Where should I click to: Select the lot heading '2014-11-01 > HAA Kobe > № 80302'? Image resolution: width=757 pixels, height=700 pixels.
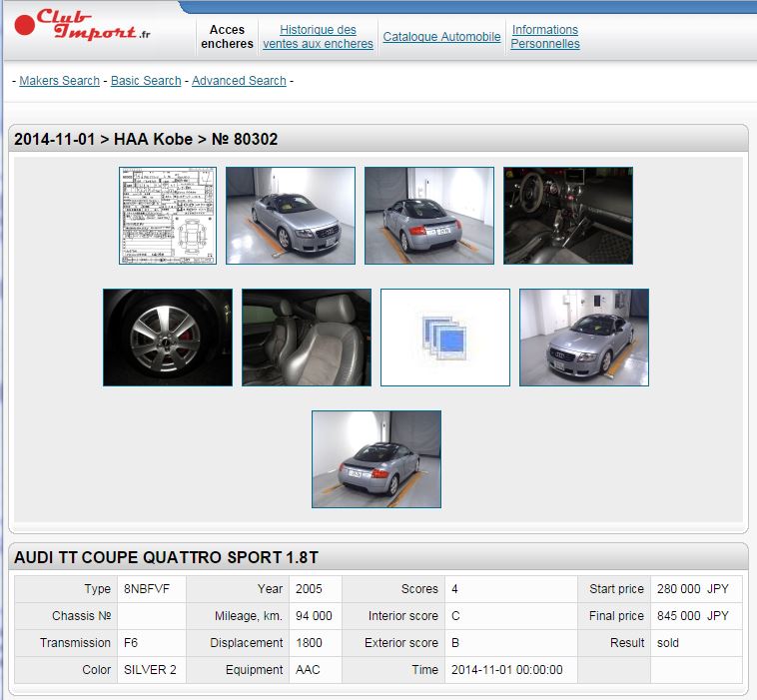pyautogui.click(x=146, y=139)
